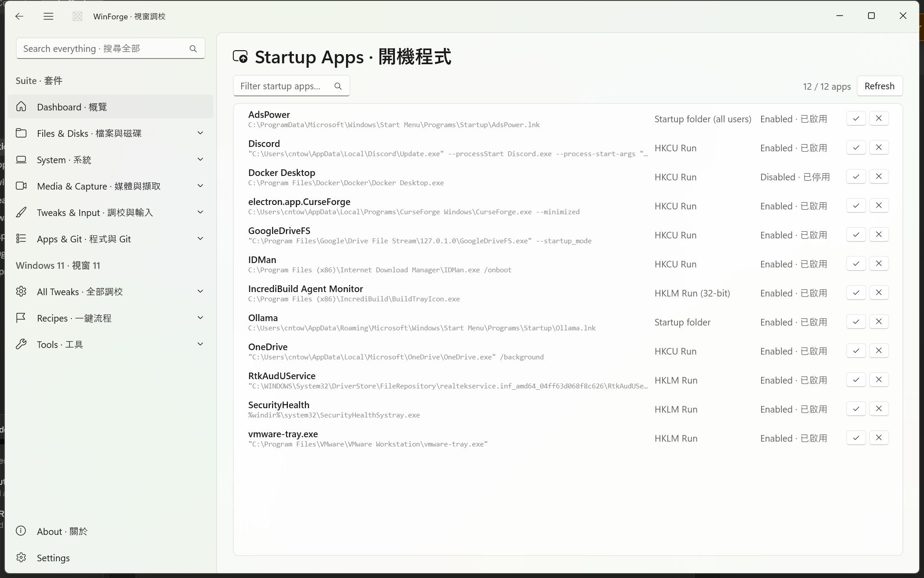This screenshot has width=924, height=578.
Task: Click the '12 / 12 apps' counter
Action: pos(827,86)
